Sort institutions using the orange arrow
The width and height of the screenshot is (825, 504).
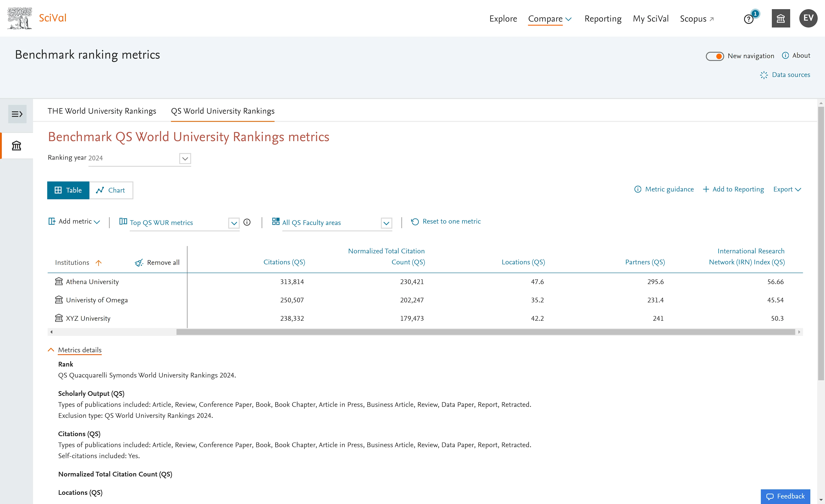tap(98, 263)
